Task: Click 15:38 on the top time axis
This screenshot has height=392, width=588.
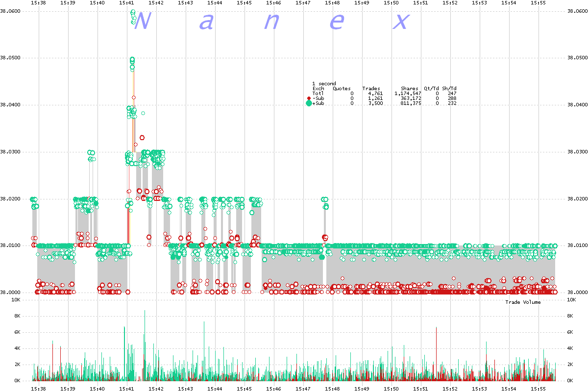Action: [38, 3]
